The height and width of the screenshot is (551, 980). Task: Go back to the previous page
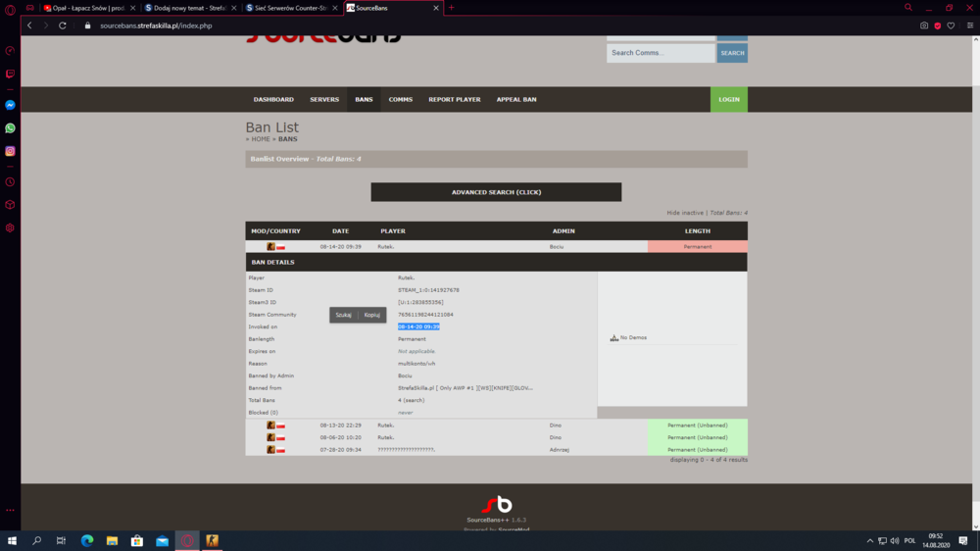29,25
